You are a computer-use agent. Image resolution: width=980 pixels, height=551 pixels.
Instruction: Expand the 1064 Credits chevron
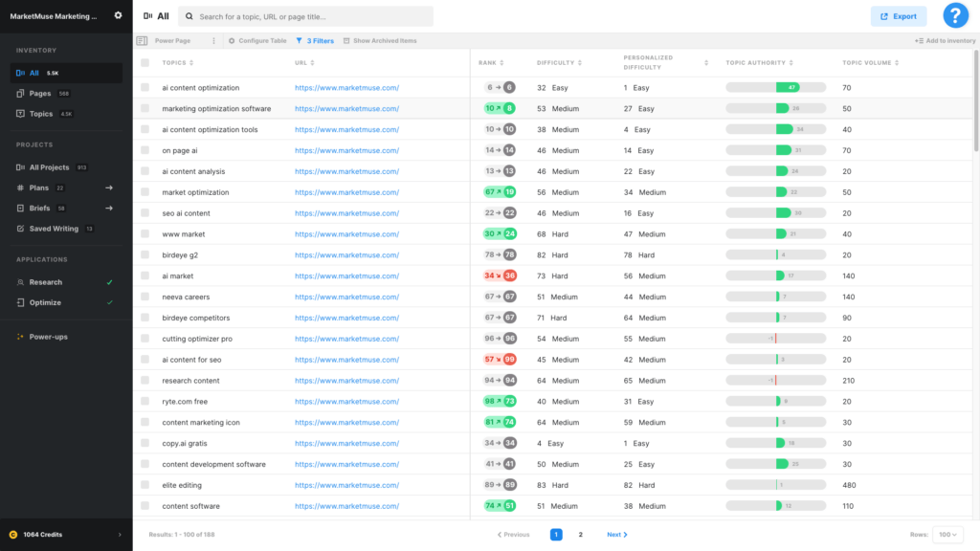120,535
